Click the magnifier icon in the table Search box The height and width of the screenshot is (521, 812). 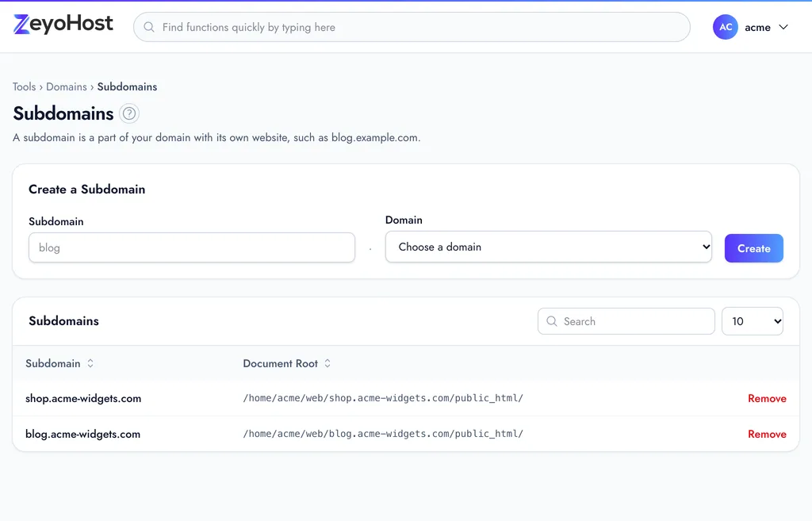[x=552, y=321]
